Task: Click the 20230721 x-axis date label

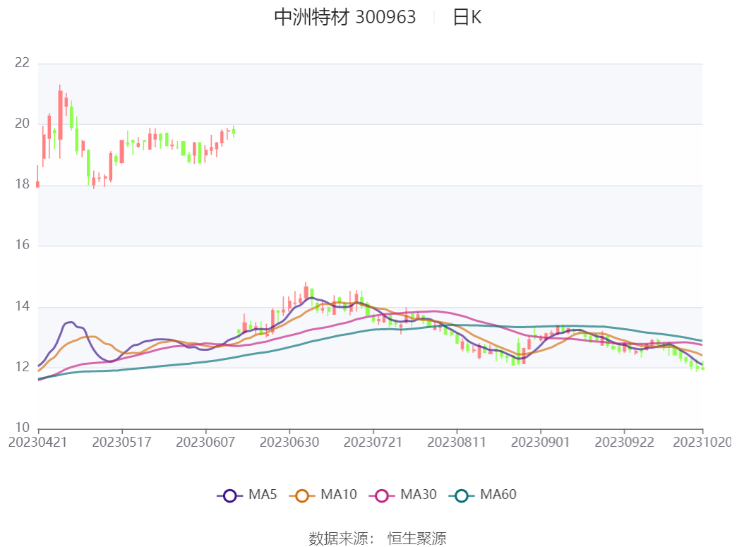Action: (x=373, y=442)
